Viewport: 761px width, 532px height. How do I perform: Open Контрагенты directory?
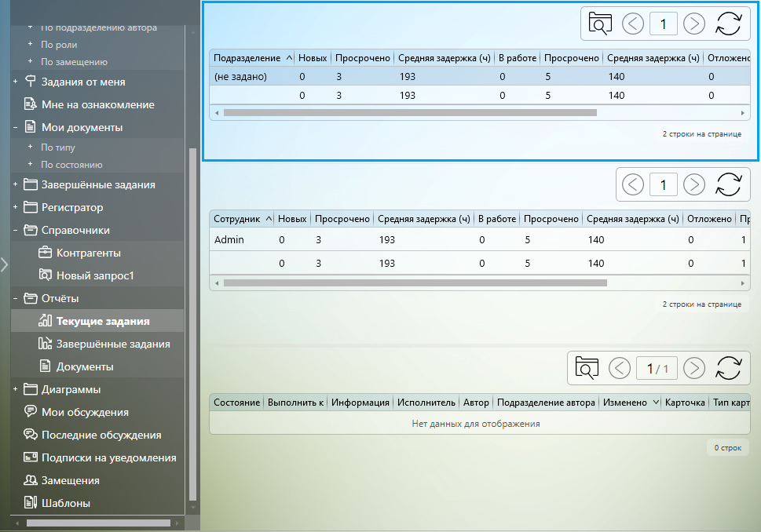pos(88,253)
